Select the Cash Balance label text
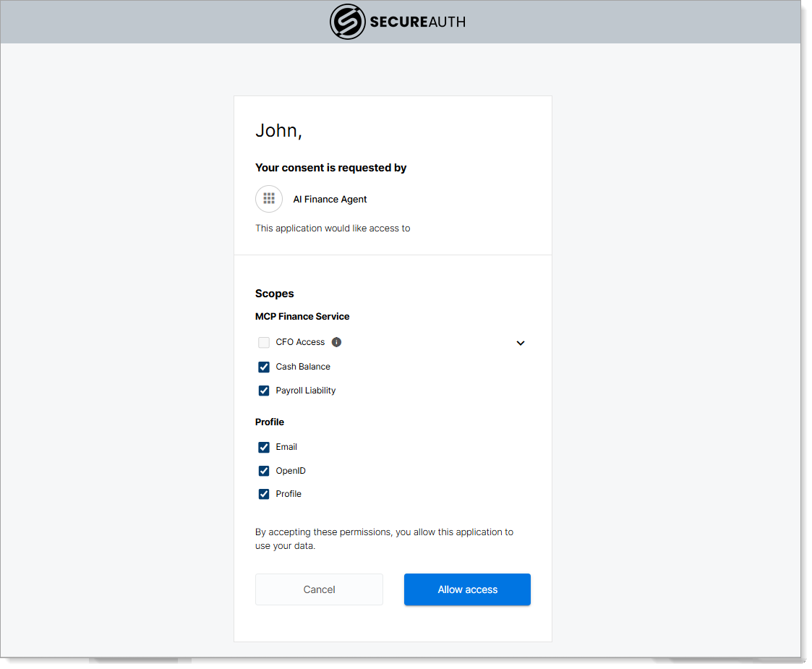Viewport: 812px width, 669px height. point(302,367)
